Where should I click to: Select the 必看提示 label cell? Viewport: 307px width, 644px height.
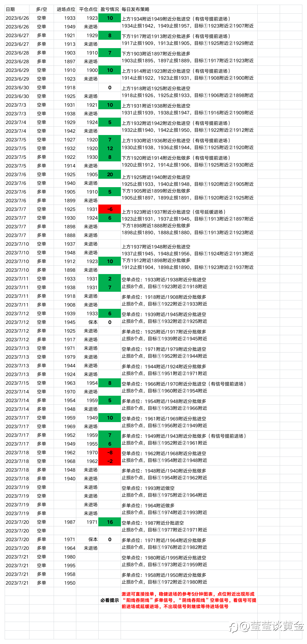110,600
